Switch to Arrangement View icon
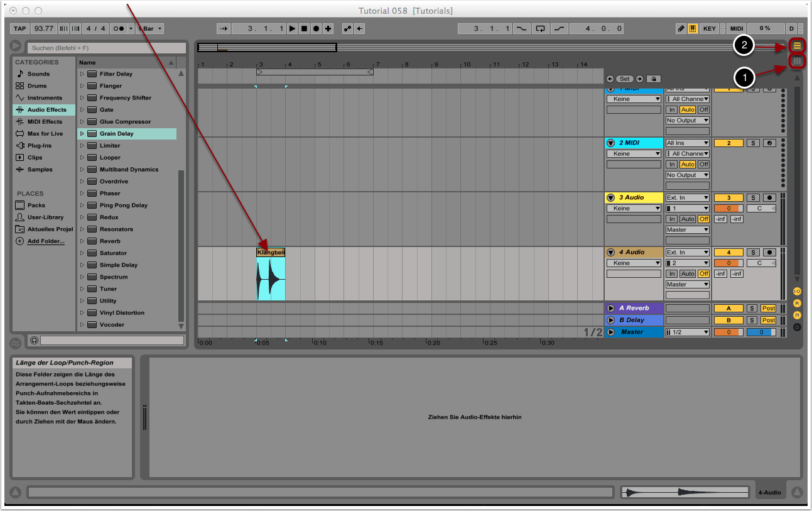This screenshot has height=511, width=812. coord(797,45)
